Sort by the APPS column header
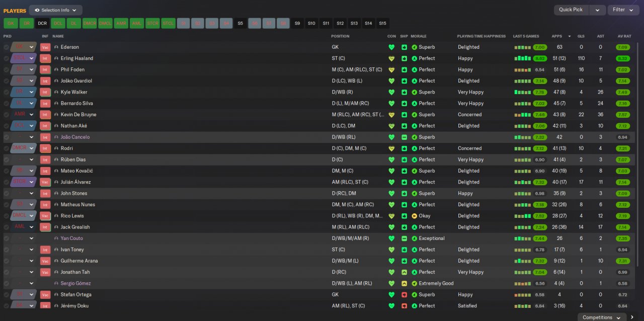Screen dimensions: 644x321 click(557, 36)
